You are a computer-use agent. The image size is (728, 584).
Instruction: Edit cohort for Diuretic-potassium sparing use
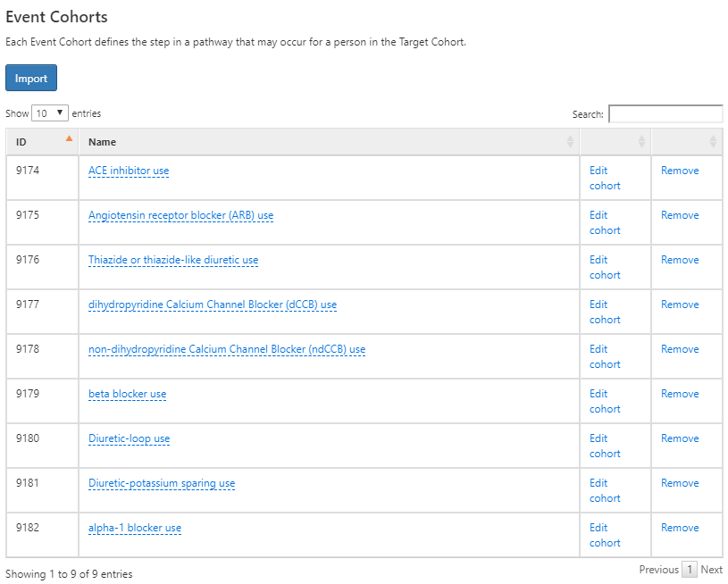[605, 490]
